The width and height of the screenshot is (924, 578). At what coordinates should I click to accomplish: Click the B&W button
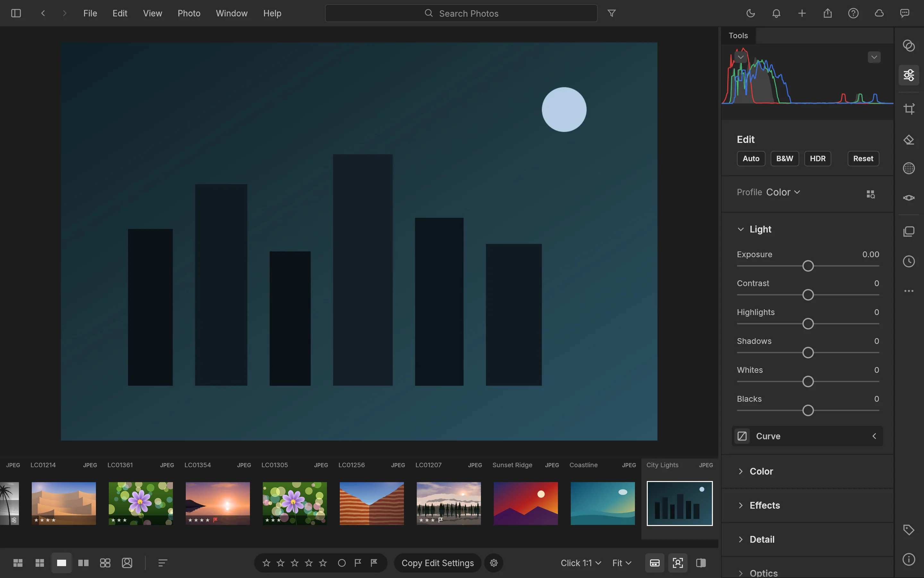click(784, 159)
